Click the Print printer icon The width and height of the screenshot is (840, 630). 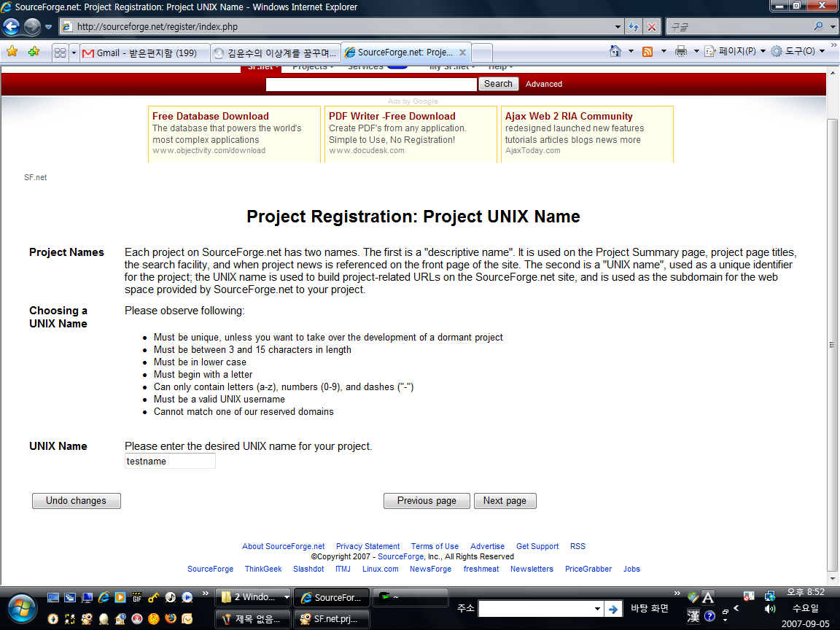681,51
